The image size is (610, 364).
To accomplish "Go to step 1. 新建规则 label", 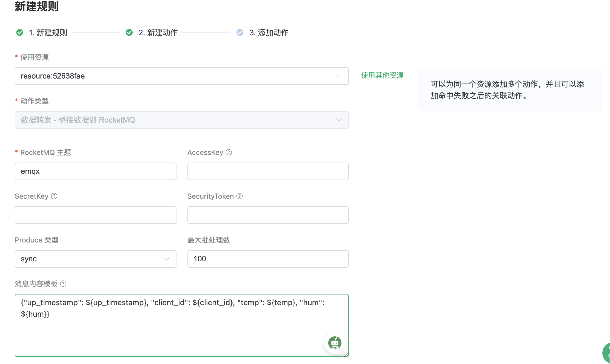I will [48, 33].
